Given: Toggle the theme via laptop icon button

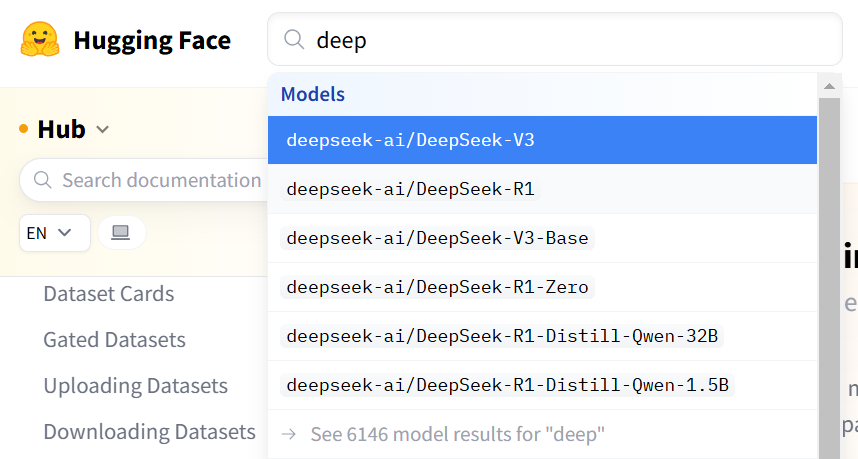Looking at the screenshot, I should click(121, 233).
